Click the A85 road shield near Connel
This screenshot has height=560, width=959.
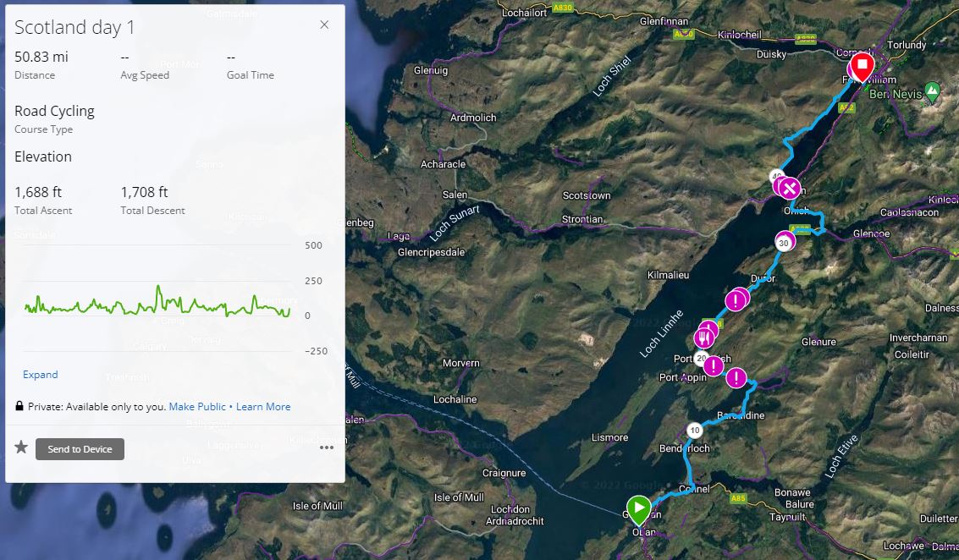[738, 498]
